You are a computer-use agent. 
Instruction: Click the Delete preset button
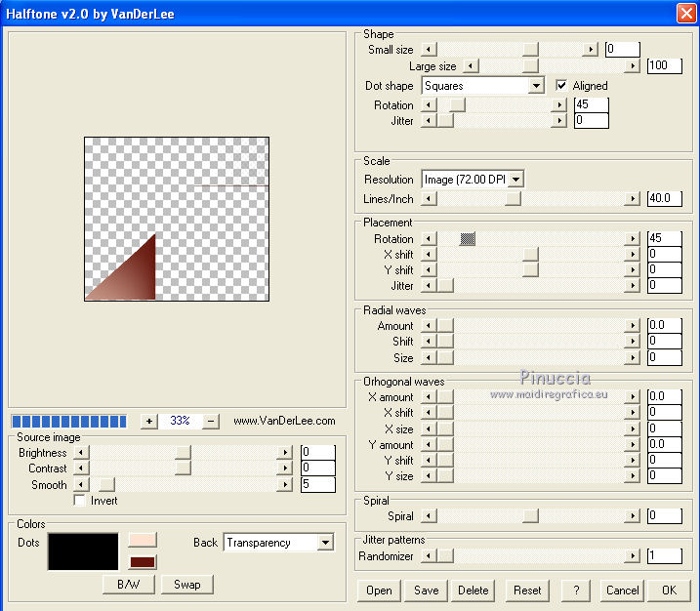click(474, 591)
